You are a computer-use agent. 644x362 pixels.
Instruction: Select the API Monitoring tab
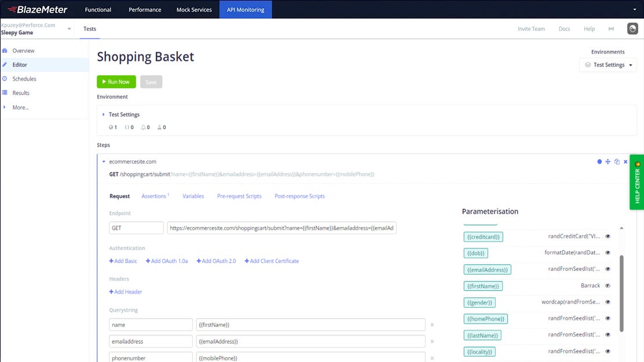coord(246,9)
